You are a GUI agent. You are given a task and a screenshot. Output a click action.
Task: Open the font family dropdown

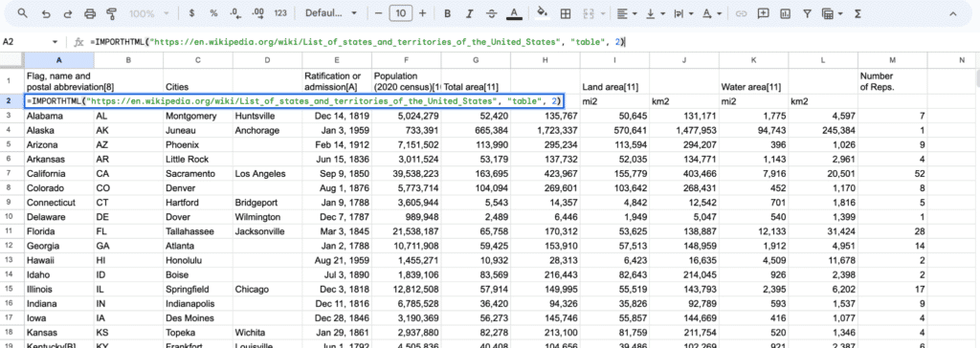coord(331,13)
